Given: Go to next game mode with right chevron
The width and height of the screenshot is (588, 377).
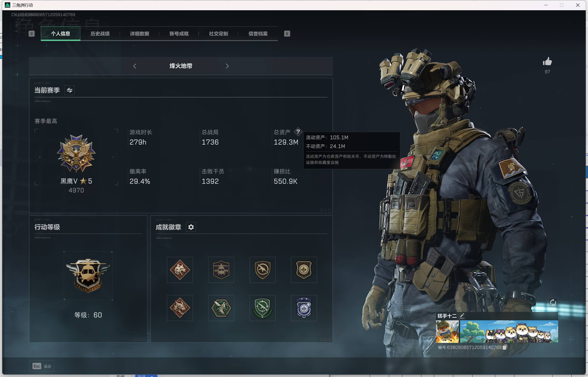Looking at the screenshot, I should 227,66.
